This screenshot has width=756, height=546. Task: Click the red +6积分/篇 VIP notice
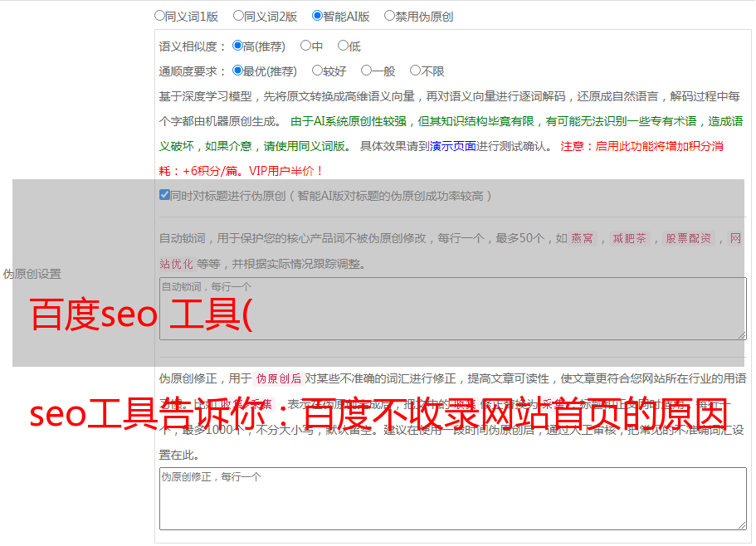240,171
